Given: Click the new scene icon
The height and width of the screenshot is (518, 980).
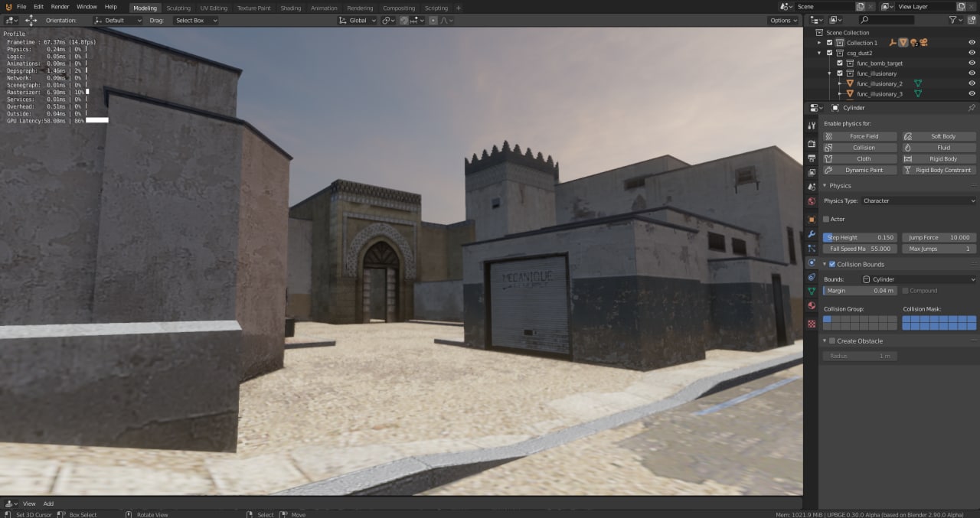Looking at the screenshot, I should tap(859, 6).
